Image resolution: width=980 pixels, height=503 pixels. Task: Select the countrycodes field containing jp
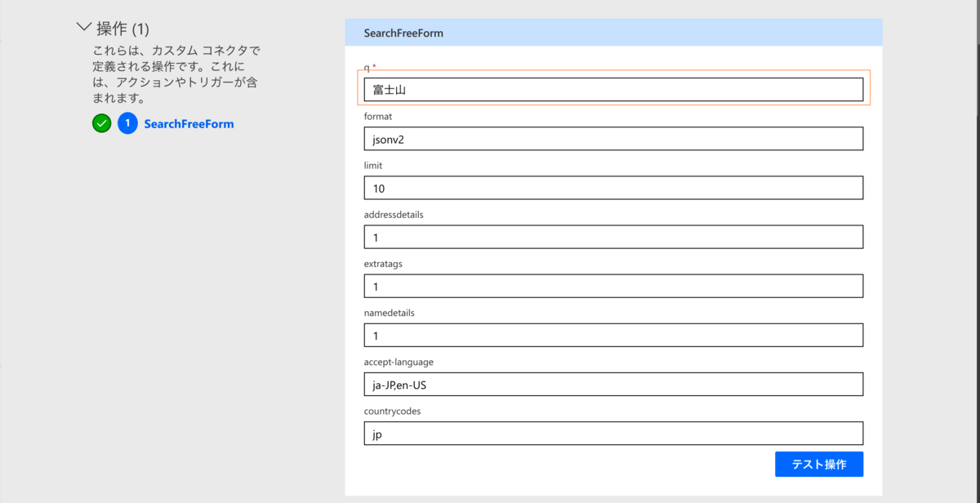point(613,433)
